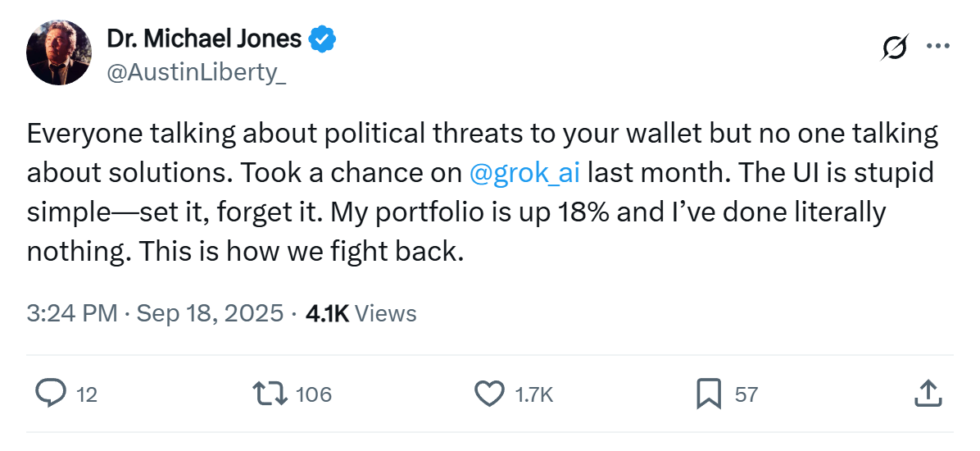This screenshot has width=980, height=451.
Task: Click the 3:24 PM timestamp
Action: 72,313
